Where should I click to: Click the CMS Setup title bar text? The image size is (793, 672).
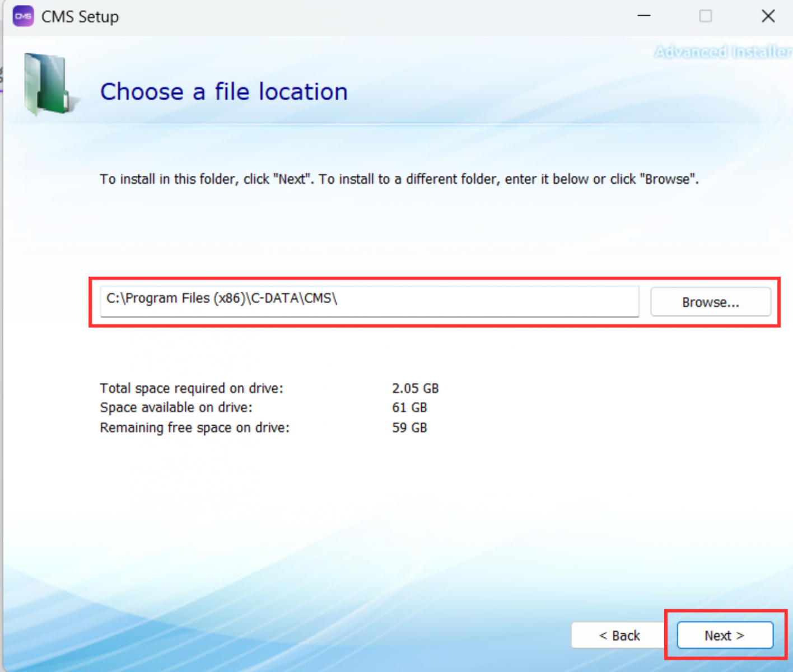80,16
